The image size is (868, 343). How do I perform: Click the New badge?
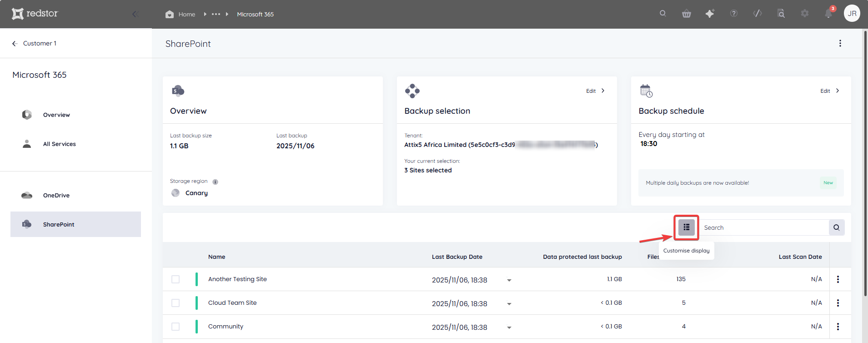point(828,183)
